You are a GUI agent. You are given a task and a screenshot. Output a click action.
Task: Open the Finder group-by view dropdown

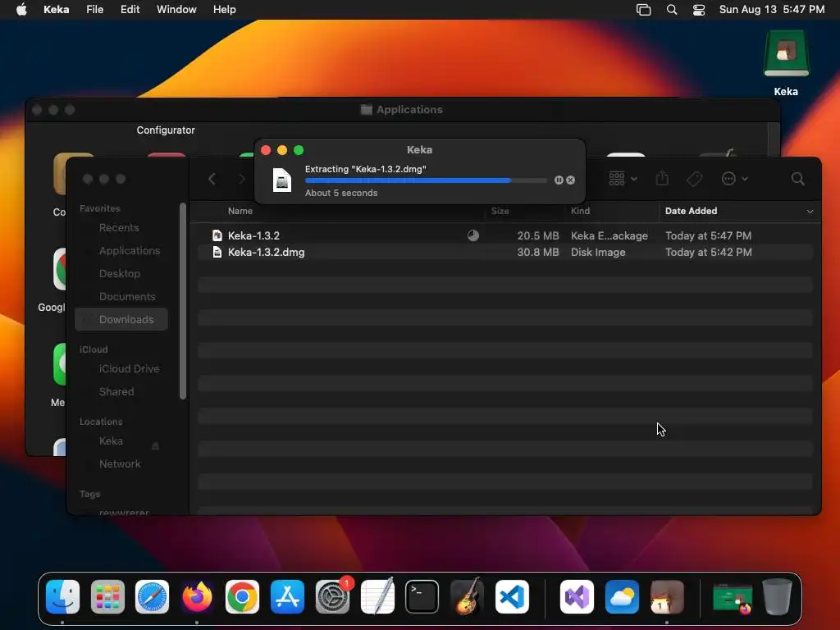coord(623,178)
